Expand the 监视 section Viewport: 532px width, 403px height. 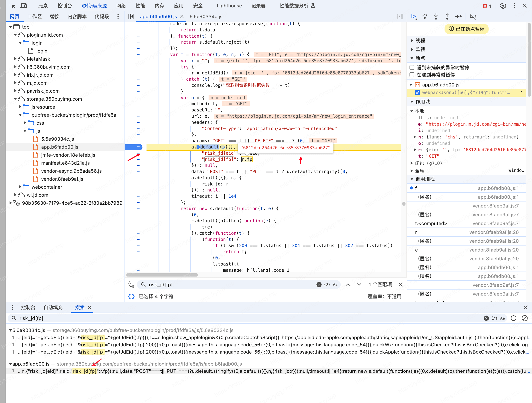[x=412, y=49]
